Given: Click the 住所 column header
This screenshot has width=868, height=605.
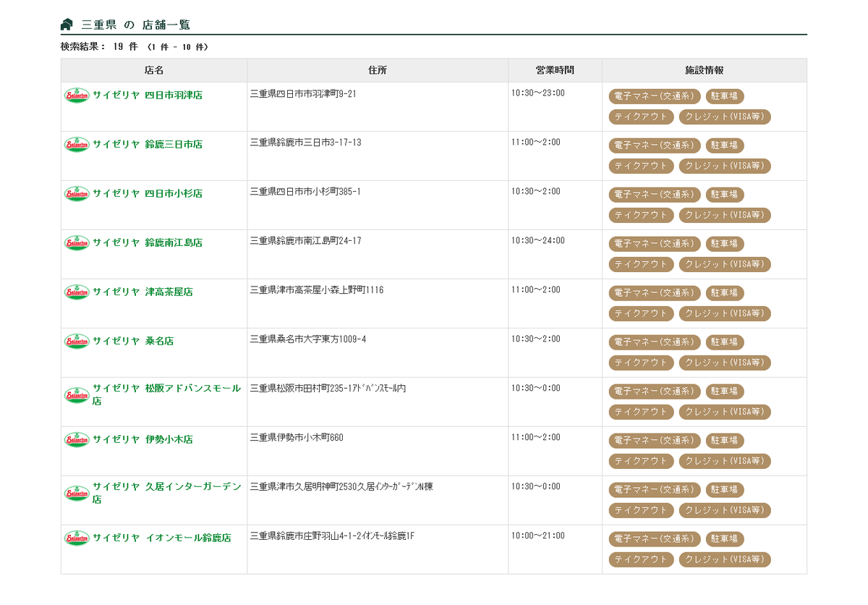Looking at the screenshot, I should 378,70.
